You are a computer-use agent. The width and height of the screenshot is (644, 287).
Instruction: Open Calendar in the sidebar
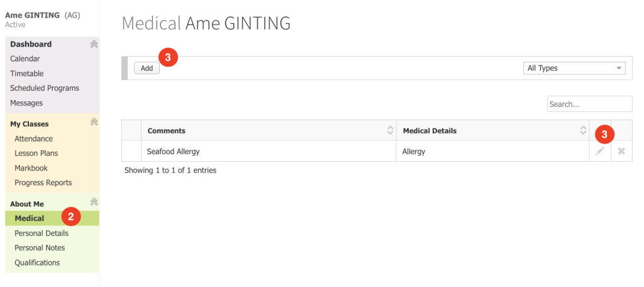[x=25, y=59]
